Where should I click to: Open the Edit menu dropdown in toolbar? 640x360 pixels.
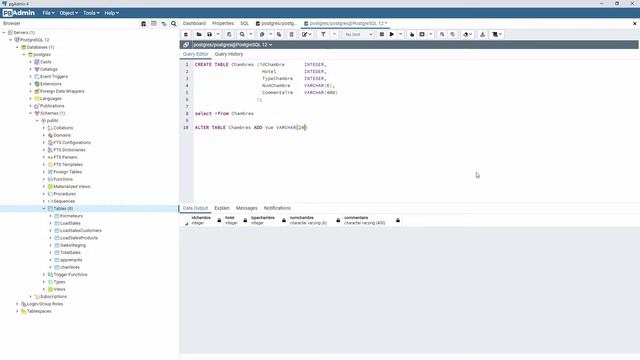(x=306, y=34)
